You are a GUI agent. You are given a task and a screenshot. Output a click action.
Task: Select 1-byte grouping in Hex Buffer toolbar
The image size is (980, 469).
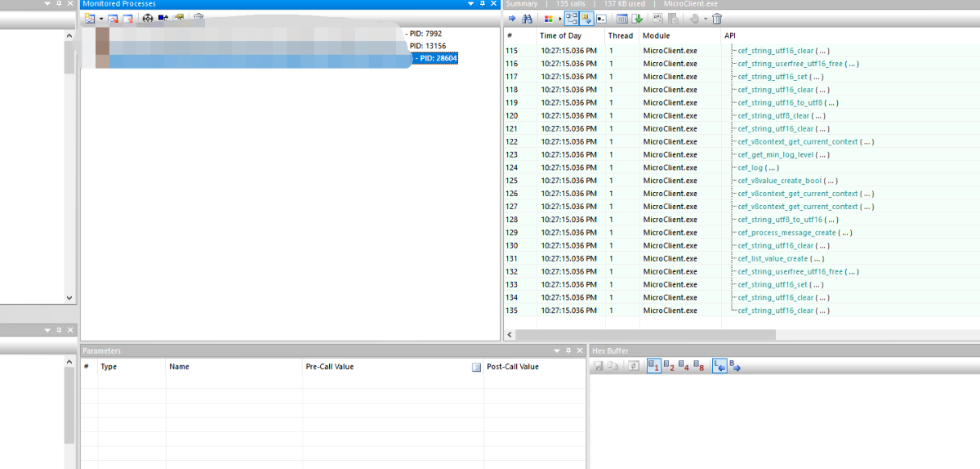(654, 366)
